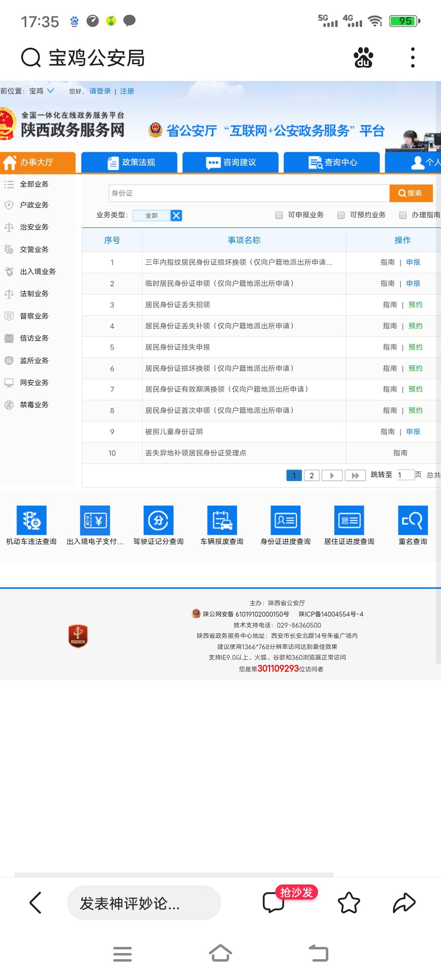The height and width of the screenshot is (980, 441).
Task: Tap the share arrow icon
Action: [x=404, y=902]
